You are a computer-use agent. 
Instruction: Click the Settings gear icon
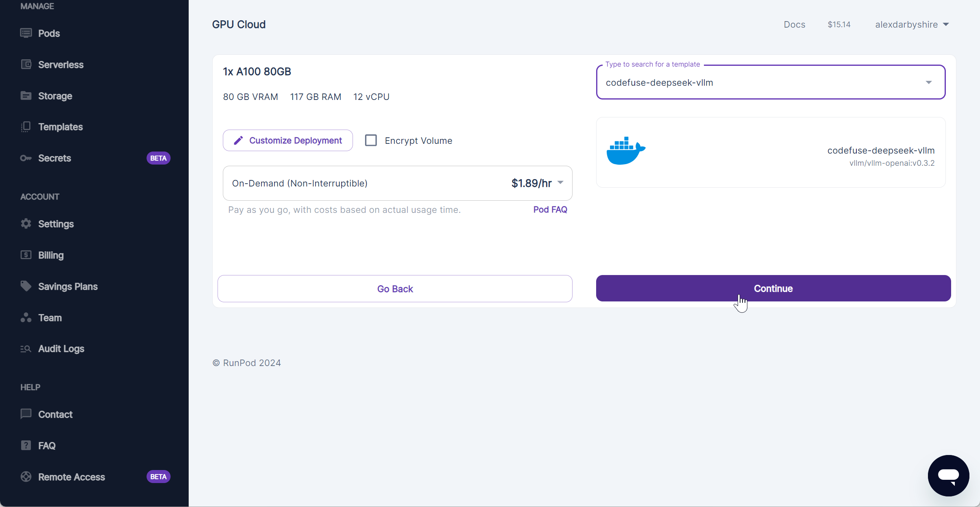point(26,224)
